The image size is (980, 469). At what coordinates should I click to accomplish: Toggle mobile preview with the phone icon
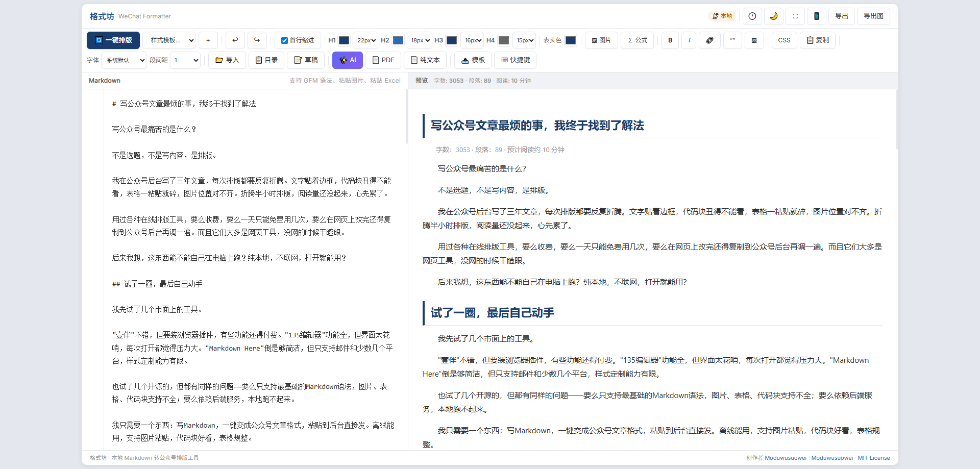pos(817,16)
